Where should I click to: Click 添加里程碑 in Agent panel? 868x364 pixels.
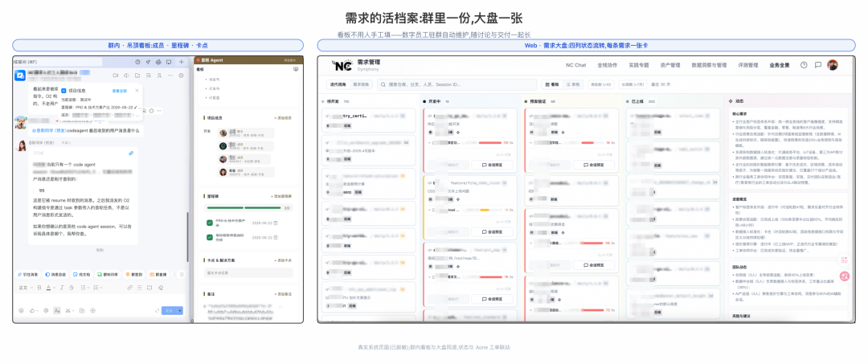[x=282, y=196]
